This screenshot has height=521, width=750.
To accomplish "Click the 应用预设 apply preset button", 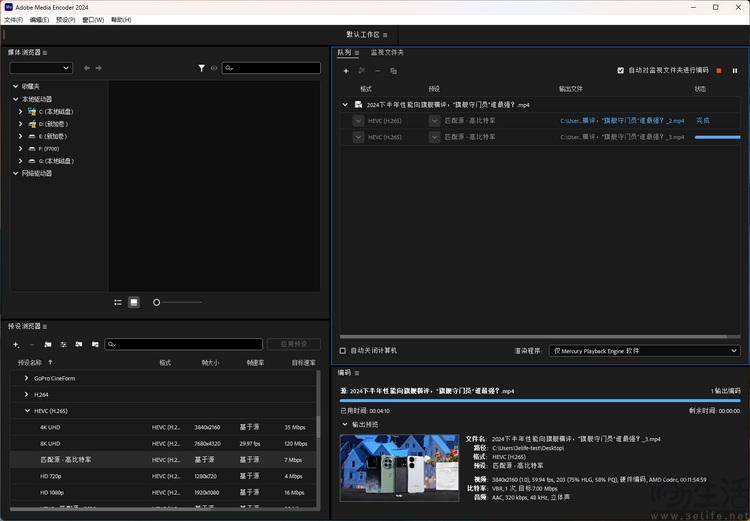I will [x=294, y=344].
